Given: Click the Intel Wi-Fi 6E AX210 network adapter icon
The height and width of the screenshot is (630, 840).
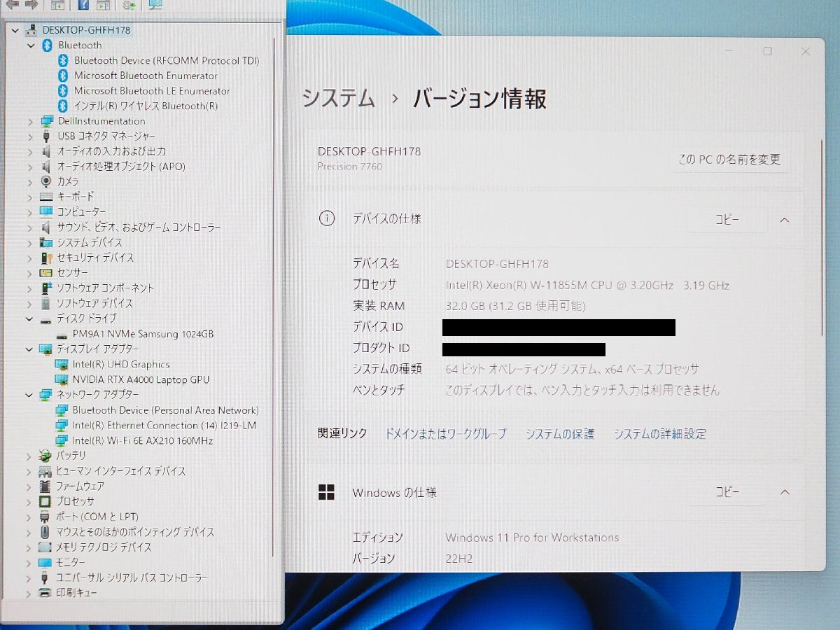Looking at the screenshot, I should pyautogui.click(x=62, y=440).
